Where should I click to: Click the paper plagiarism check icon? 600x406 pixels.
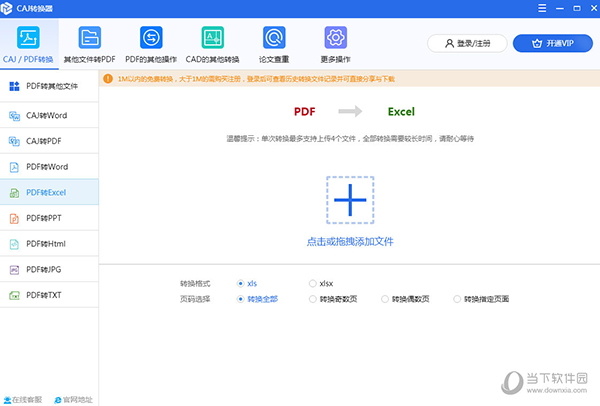(x=274, y=38)
